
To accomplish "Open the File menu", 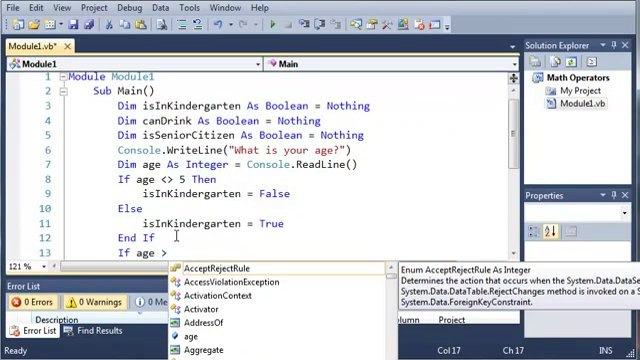I will coord(13,8).
